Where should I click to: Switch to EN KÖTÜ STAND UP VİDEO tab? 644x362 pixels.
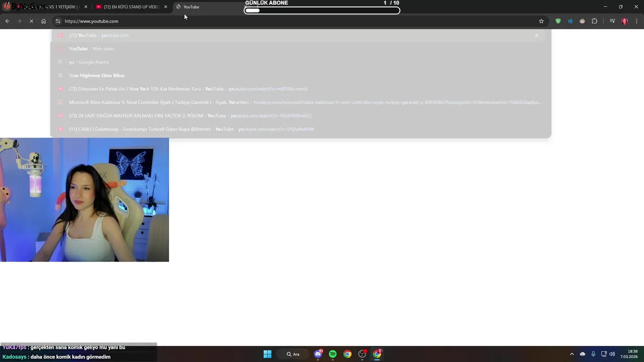131,7
